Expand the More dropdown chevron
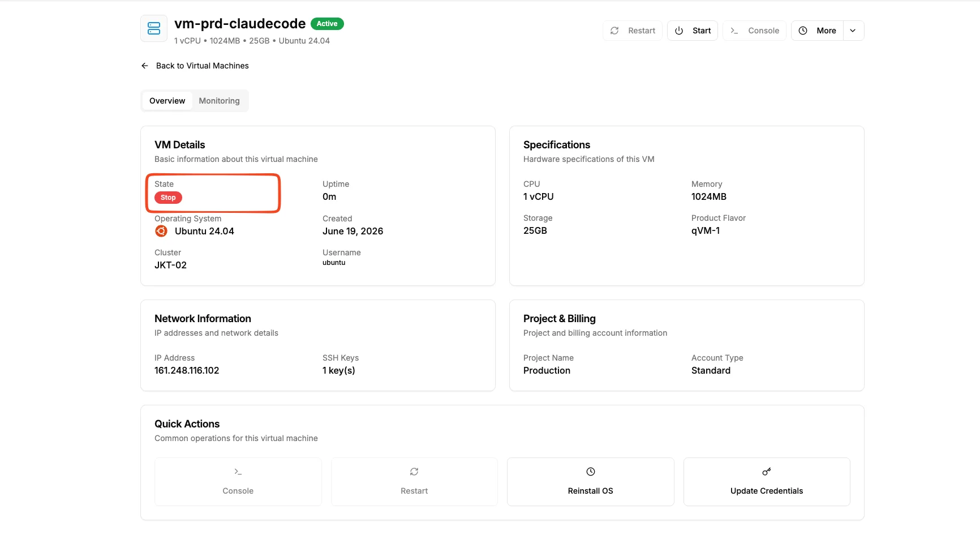980x552 pixels. 853,31
